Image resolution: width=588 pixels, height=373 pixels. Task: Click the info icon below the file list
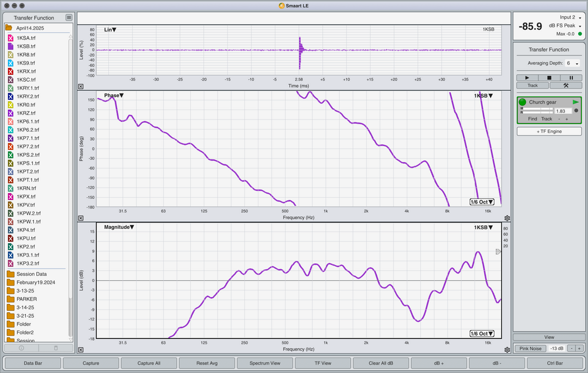point(21,348)
